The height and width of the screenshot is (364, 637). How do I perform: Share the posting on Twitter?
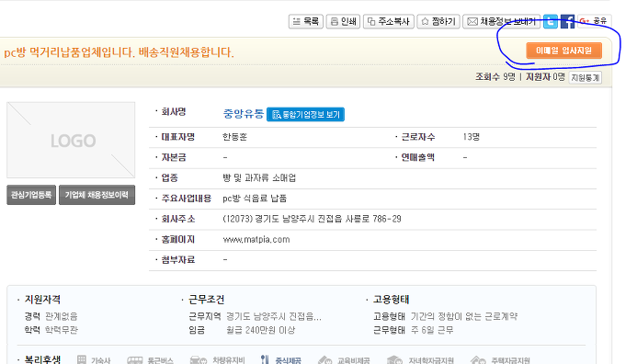(551, 21)
